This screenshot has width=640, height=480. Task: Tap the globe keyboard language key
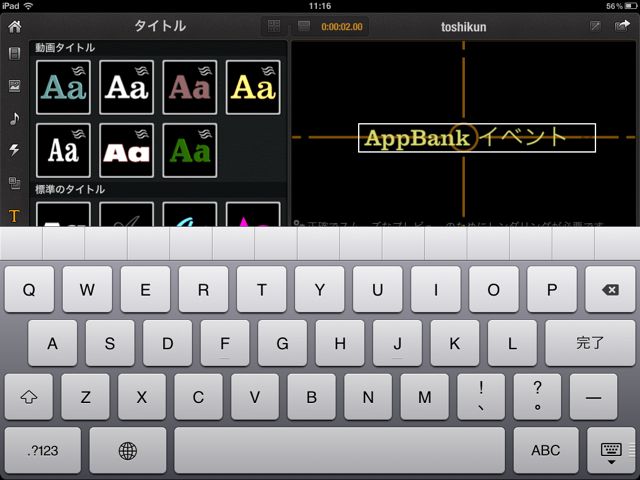(128, 450)
